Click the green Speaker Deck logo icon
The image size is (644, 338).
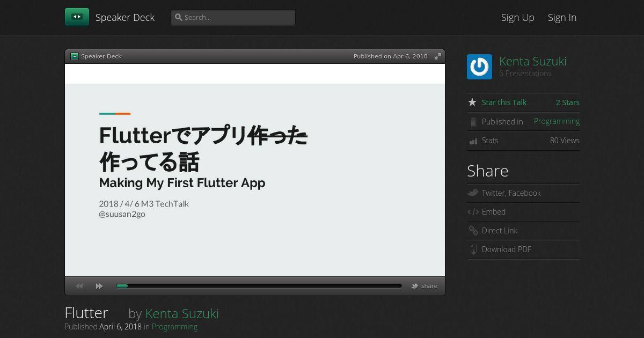(77, 17)
